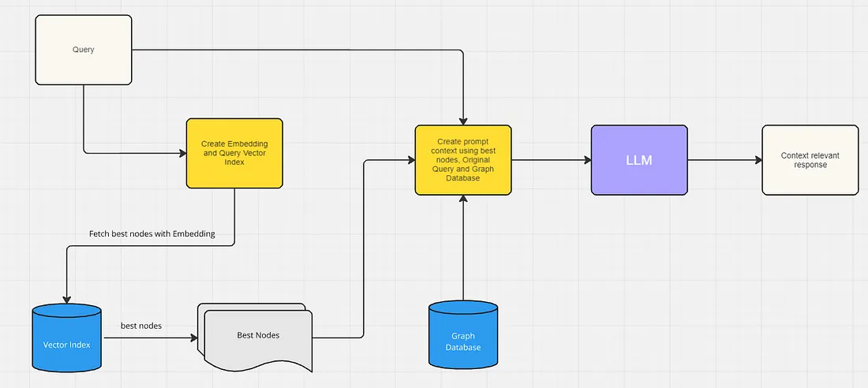Viewport: 868px width, 388px height.
Task: Select the Best Nodes document shape
Action: coord(255,338)
